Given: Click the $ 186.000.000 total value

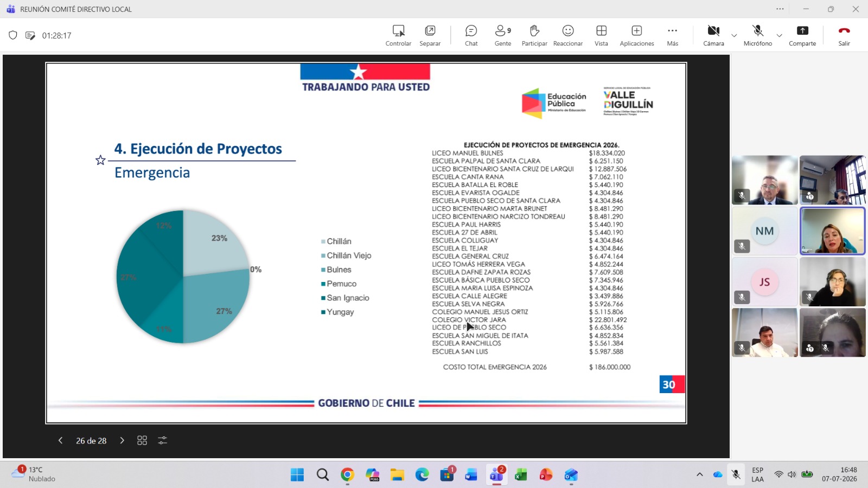Looking at the screenshot, I should (x=610, y=367).
